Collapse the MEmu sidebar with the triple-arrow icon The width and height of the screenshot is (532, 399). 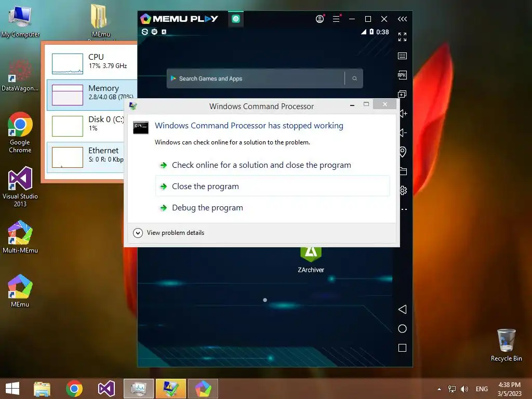[x=403, y=19]
